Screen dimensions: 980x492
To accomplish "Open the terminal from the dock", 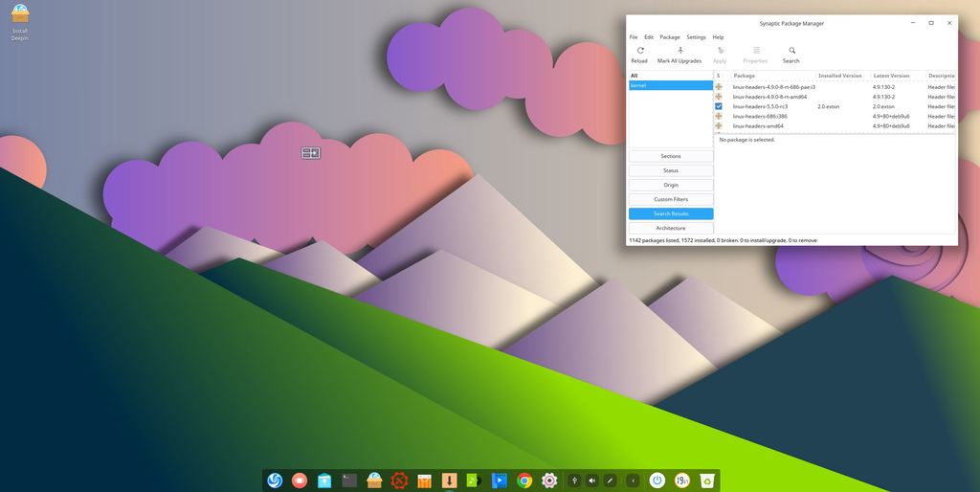I will click(350, 481).
